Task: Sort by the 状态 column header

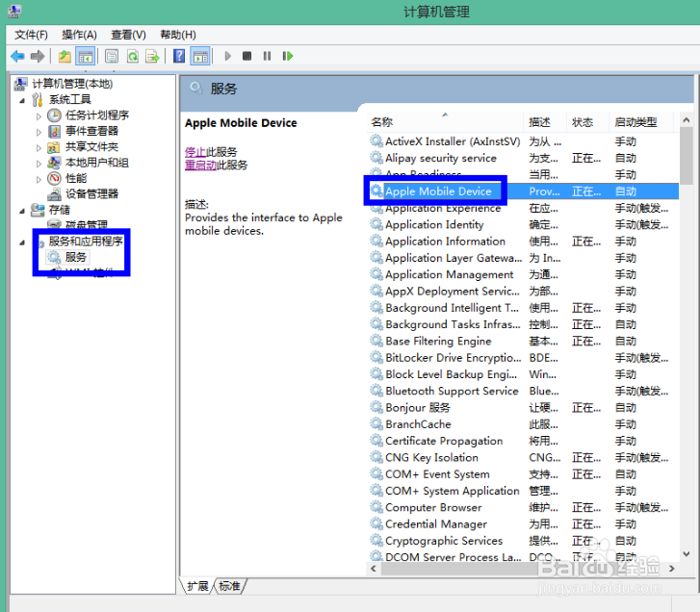Action: 587,122
